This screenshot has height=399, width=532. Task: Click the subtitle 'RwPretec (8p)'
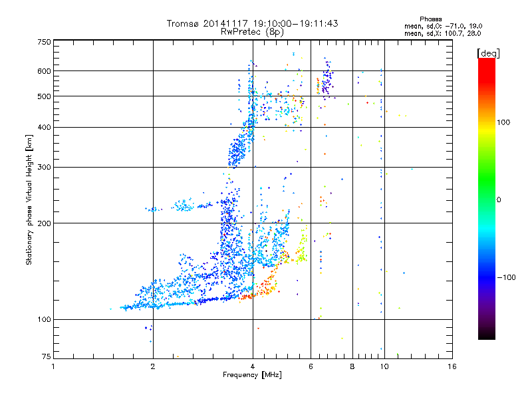pyautogui.click(x=252, y=32)
